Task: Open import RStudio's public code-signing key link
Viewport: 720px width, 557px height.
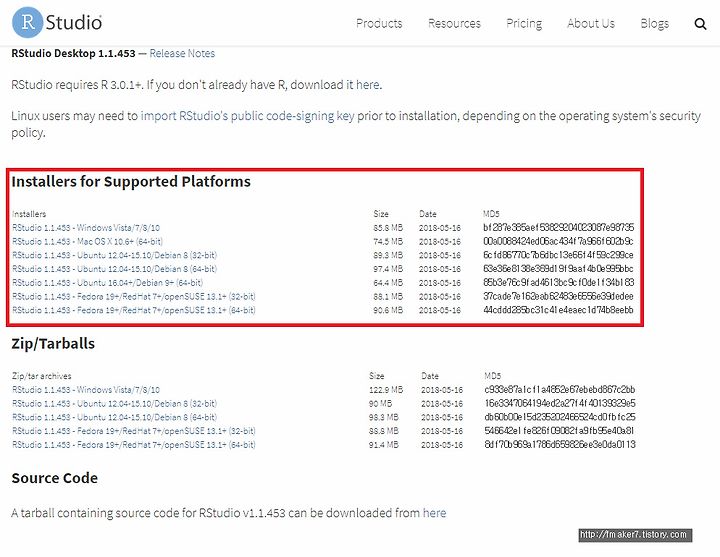Action: [x=247, y=116]
